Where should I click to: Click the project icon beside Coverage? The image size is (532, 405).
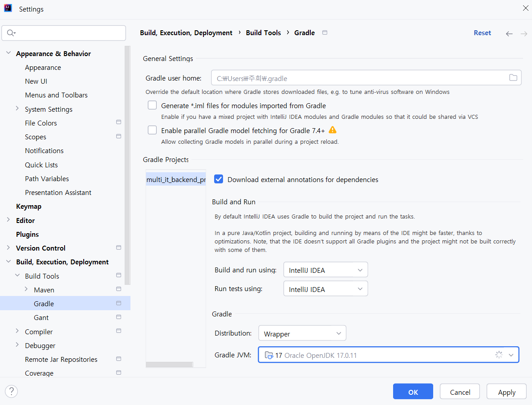point(118,373)
